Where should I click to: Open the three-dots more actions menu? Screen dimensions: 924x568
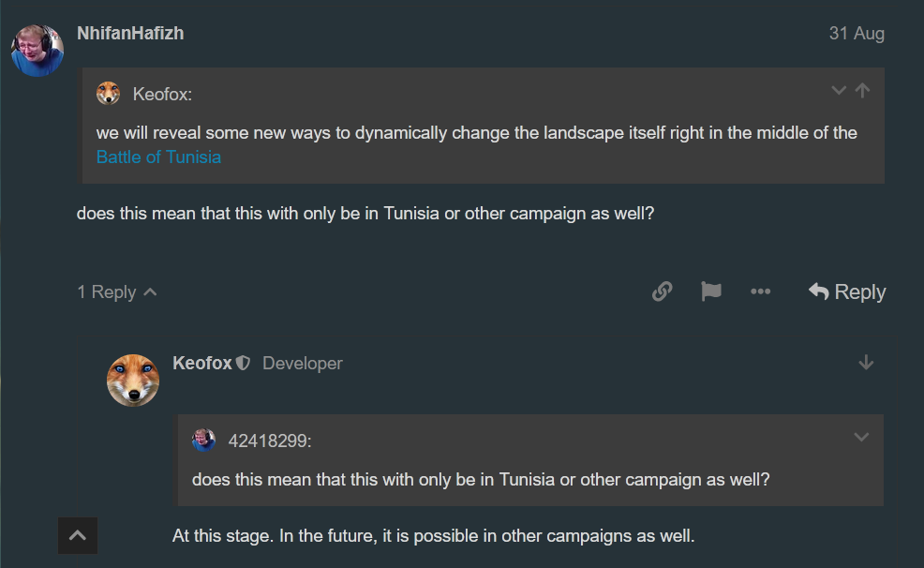pos(760,291)
